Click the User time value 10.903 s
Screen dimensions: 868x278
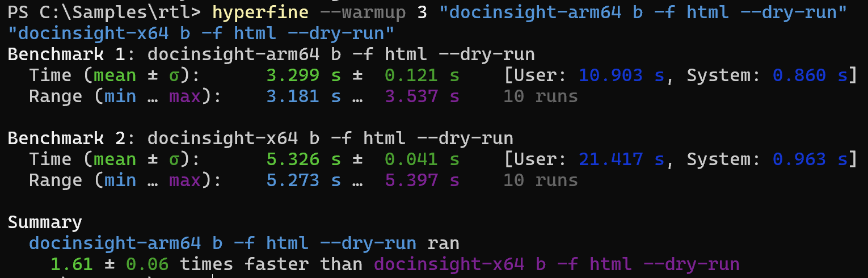(621, 76)
